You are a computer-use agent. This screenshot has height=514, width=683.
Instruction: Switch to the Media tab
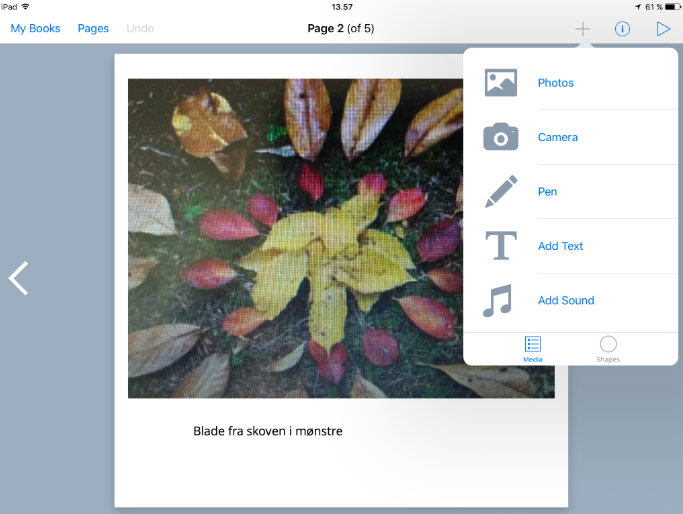(532, 349)
